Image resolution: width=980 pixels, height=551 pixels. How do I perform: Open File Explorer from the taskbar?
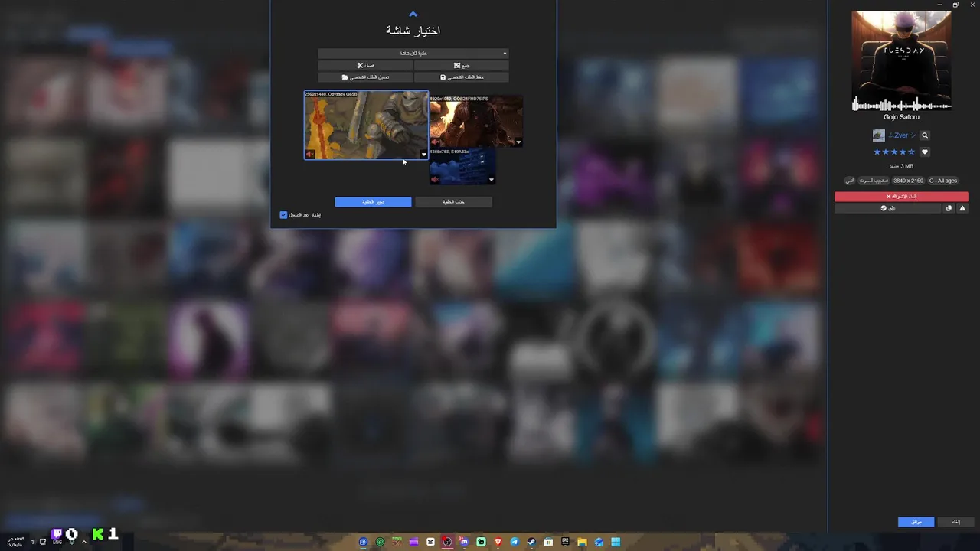coord(582,542)
